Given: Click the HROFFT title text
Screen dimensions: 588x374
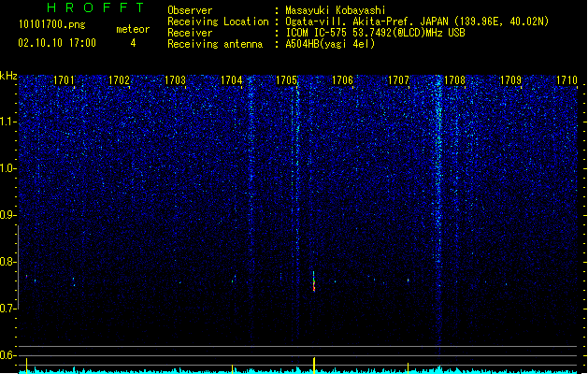Looking at the screenshot, I should click(x=96, y=7).
